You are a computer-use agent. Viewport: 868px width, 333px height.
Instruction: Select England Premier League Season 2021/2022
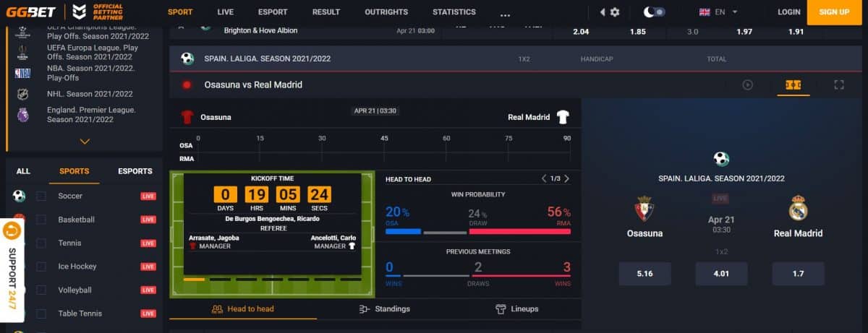coord(90,115)
